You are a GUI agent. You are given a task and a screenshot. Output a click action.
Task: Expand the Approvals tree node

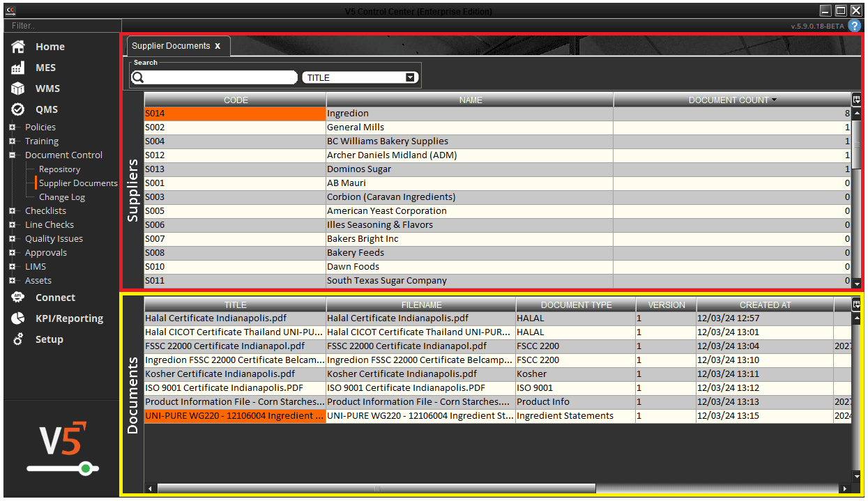[x=13, y=253]
